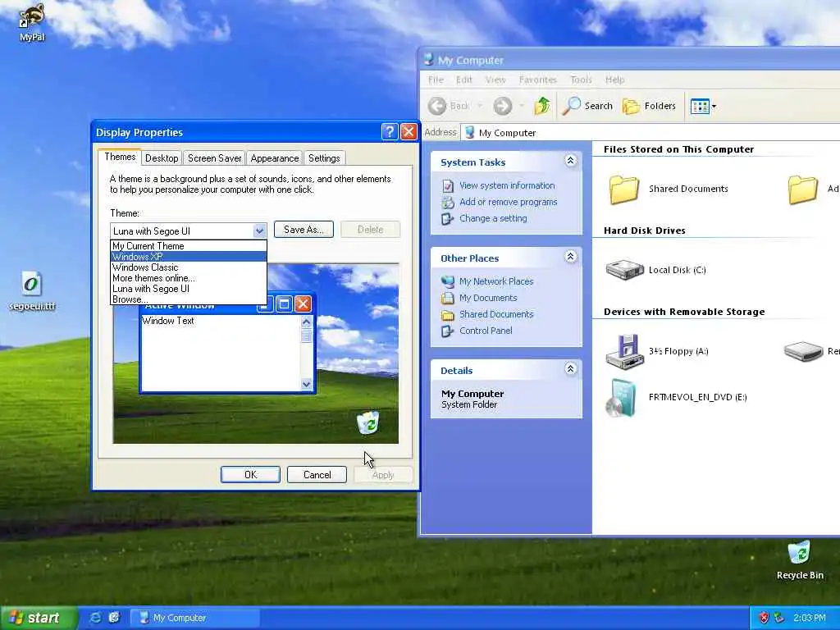Collapse the Details panel

pos(571,368)
